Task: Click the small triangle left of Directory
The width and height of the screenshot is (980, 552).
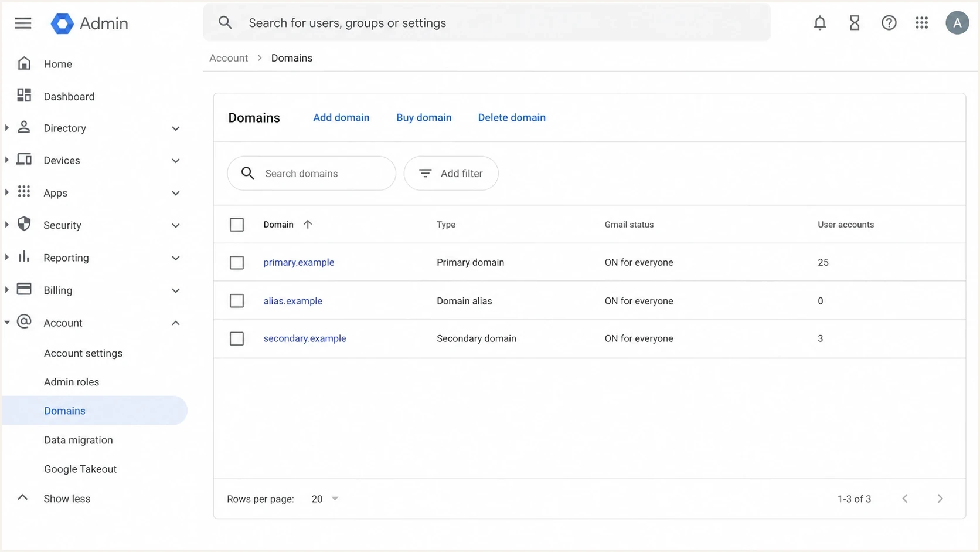Action: point(6,127)
